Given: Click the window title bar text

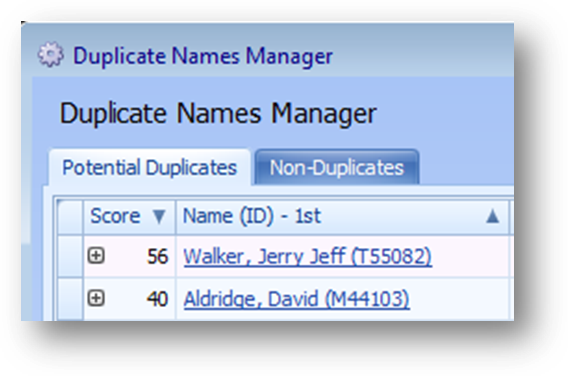Looking at the screenshot, I should pos(203,56).
